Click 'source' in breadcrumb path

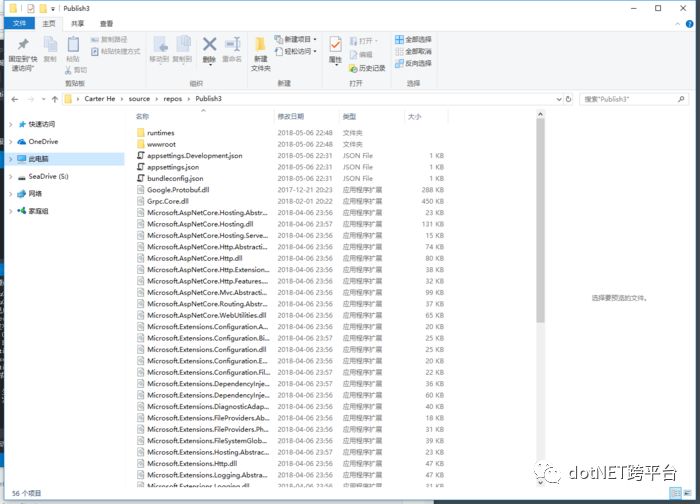coord(139,99)
